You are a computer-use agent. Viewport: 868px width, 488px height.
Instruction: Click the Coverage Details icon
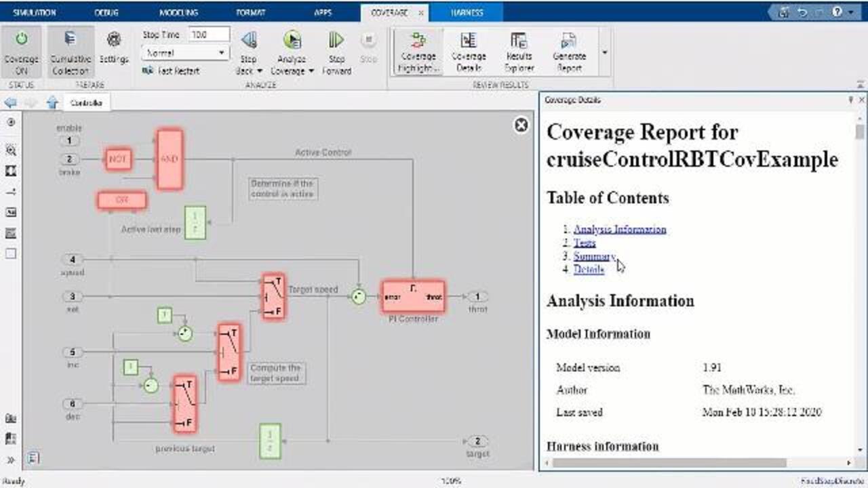pos(469,42)
